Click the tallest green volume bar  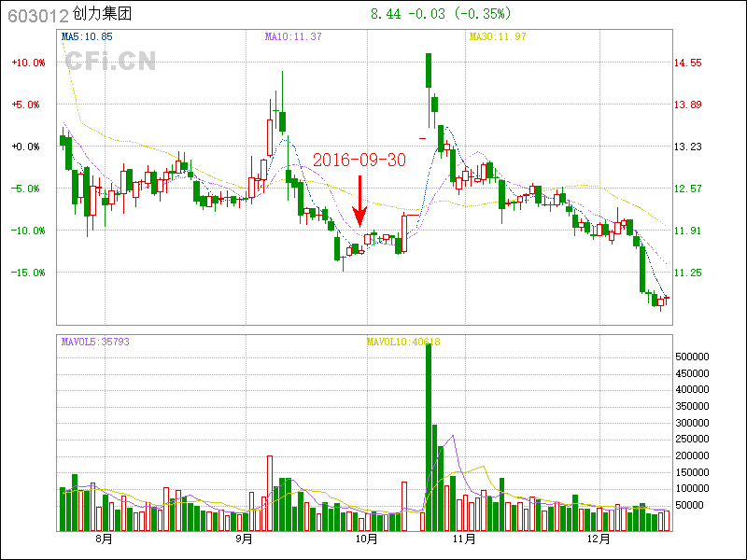(428, 439)
